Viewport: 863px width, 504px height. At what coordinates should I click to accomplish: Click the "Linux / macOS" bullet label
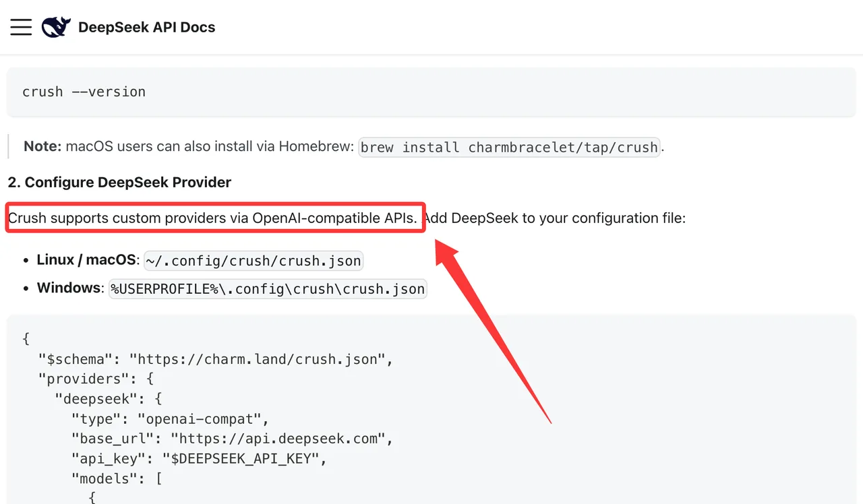point(86,259)
